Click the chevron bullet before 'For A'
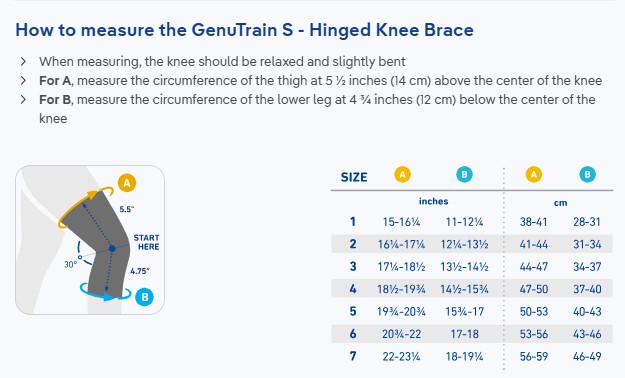The image size is (625, 378). (x=23, y=81)
